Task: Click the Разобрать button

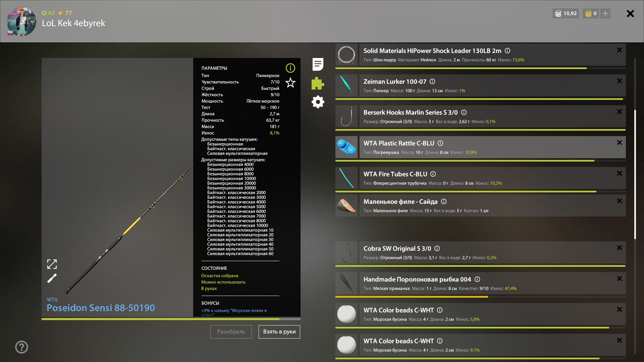Action: (231, 331)
